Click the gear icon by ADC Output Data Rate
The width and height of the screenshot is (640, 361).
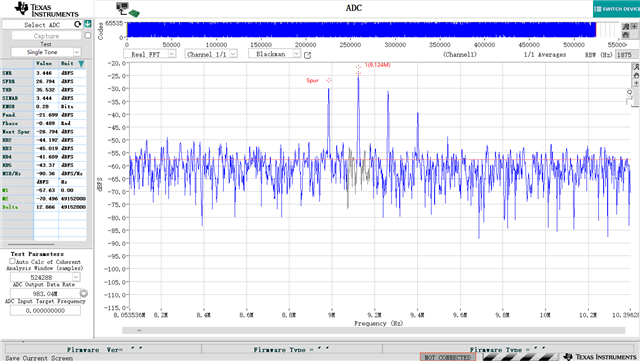coord(84,293)
